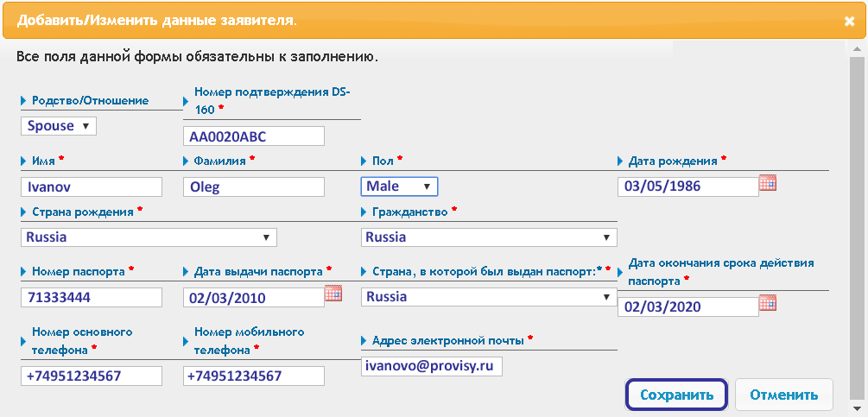This screenshot has width=868, height=417.
Task: Select the Номер основного телефона field
Action: click(92, 376)
